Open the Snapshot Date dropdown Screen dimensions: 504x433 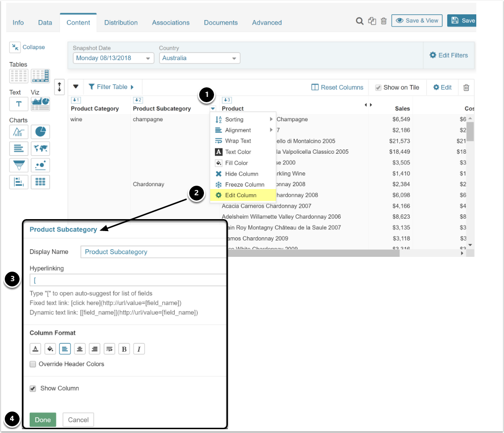[113, 58]
